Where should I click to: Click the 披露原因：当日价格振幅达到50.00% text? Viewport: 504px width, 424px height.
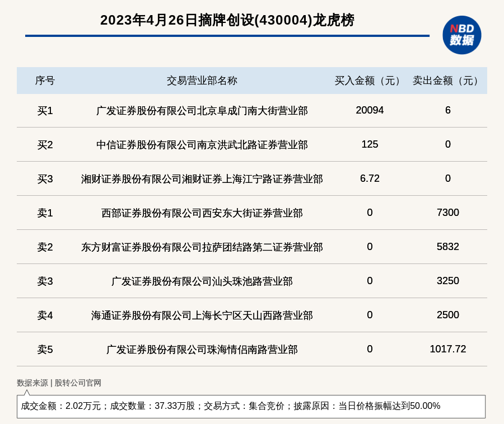coord(367,406)
